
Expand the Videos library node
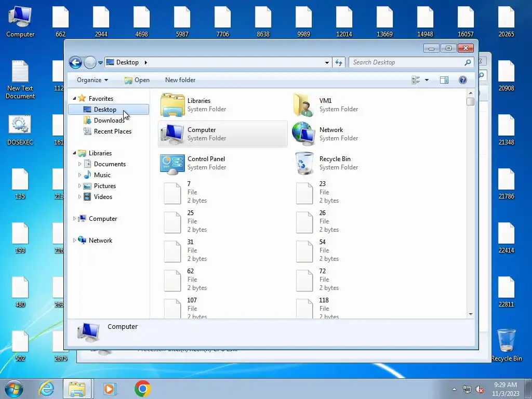(79, 197)
